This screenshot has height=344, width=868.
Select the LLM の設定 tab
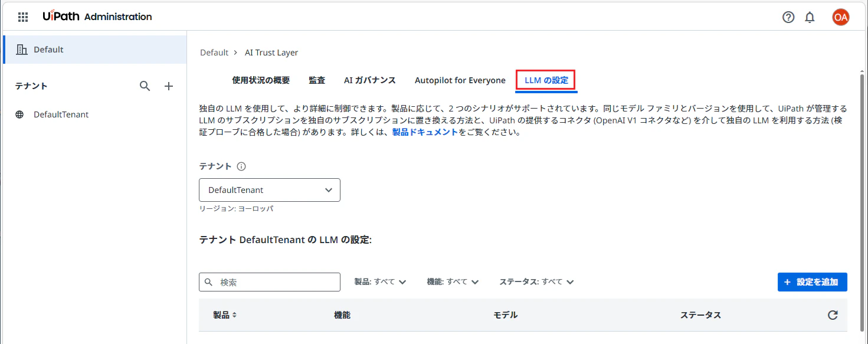[x=546, y=80]
